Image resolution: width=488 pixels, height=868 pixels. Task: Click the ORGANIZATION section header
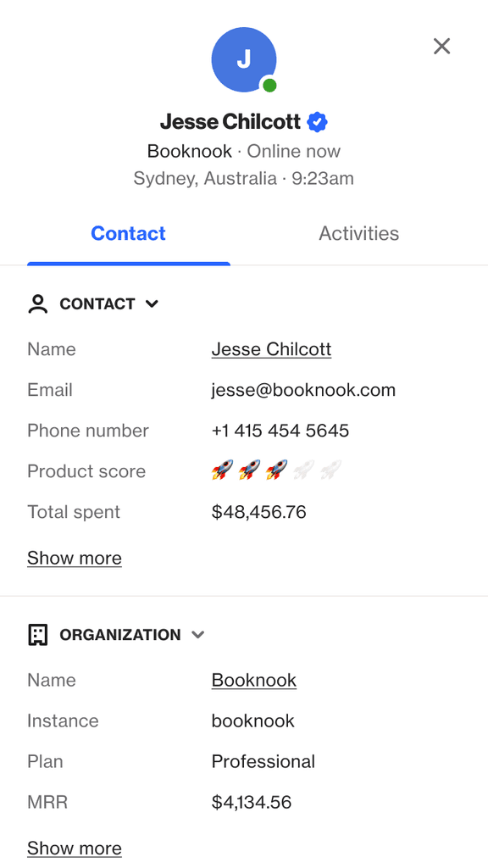(x=120, y=634)
